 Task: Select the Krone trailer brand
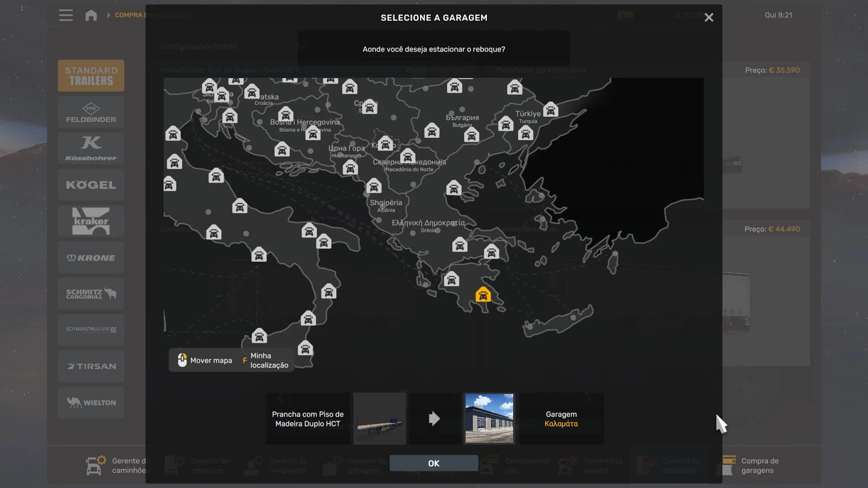(x=91, y=258)
